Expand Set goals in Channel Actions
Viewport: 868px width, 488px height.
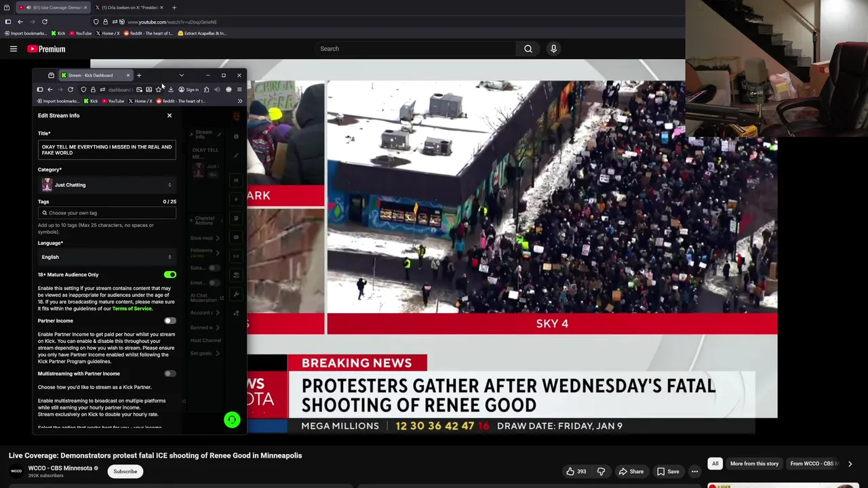(x=204, y=353)
